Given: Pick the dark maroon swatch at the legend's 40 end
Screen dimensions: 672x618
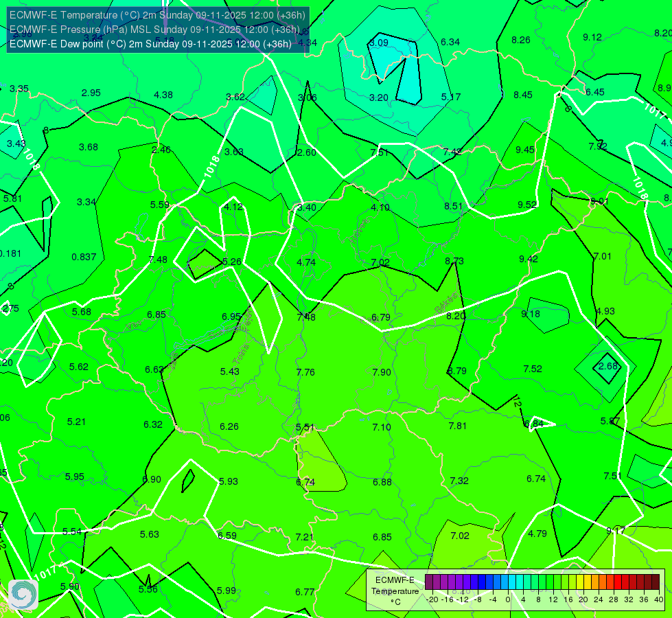Looking at the screenshot, I should point(656,582).
